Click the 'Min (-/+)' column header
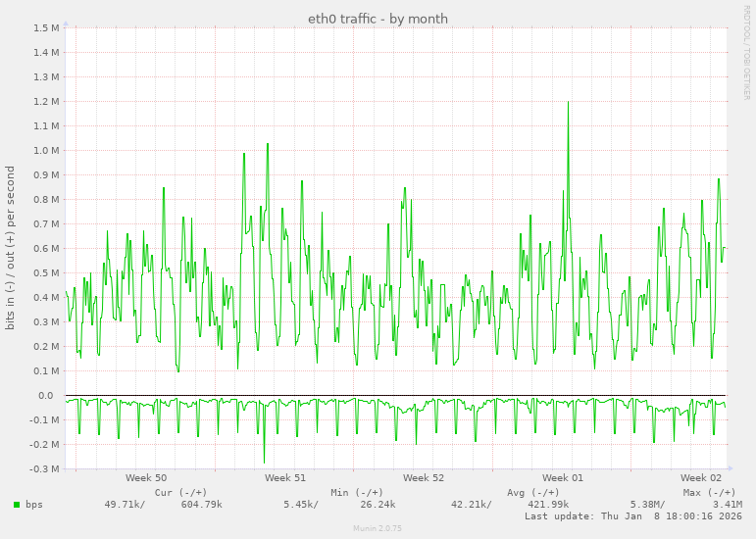Viewport: 756px width, 539px height. (x=357, y=492)
